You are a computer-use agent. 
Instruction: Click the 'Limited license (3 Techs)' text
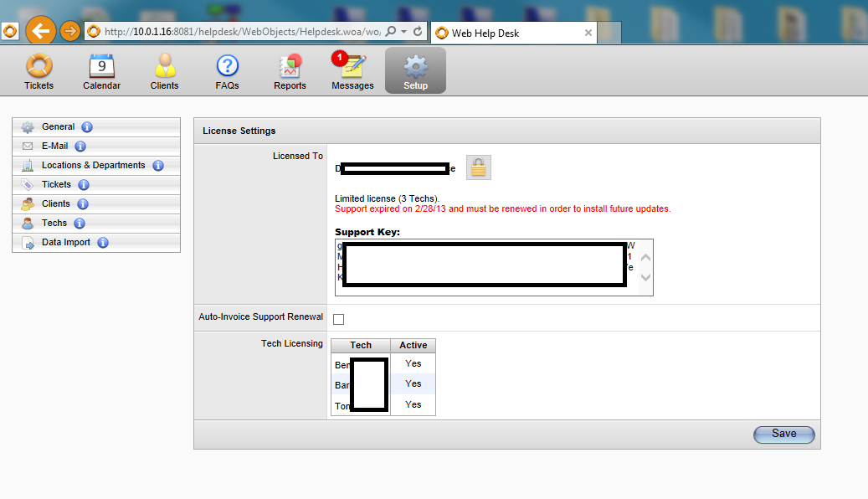pos(387,198)
